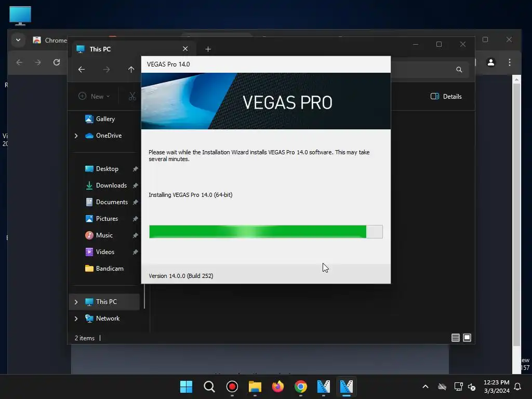Show hidden system tray icons
The width and height of the screenshot is (532, 399).
[x=425, y=387]
